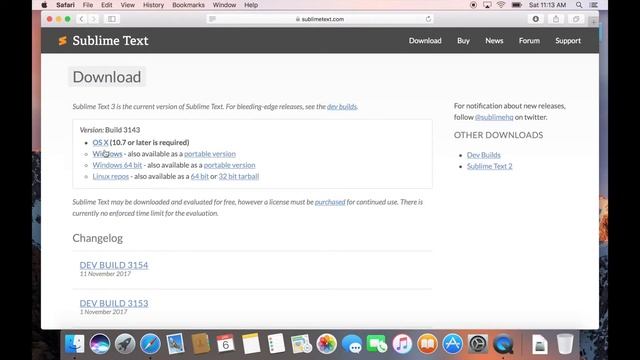The image size is (640, 360).
Task: Open a new tab with plus button
Action: click(x=593, y=20)
